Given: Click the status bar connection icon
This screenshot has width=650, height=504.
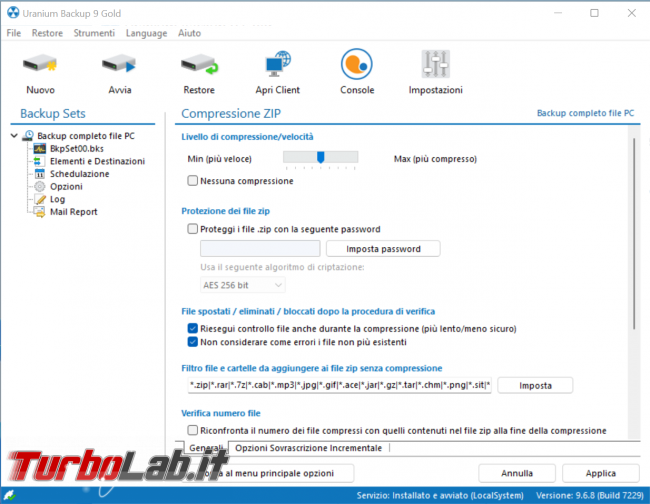Looking at the screenshot, I should pyautogui.click(x=9, y=495).
